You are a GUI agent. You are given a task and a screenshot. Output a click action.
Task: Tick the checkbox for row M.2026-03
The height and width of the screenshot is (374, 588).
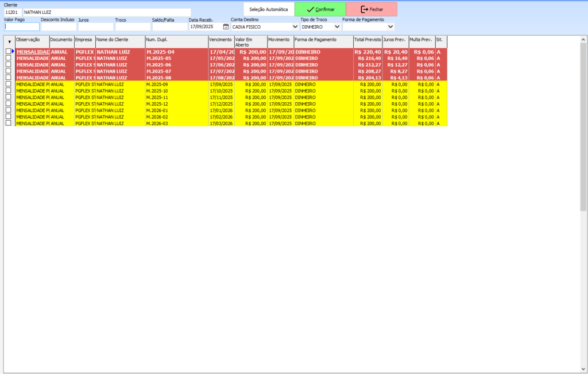[x=8, y=123]
